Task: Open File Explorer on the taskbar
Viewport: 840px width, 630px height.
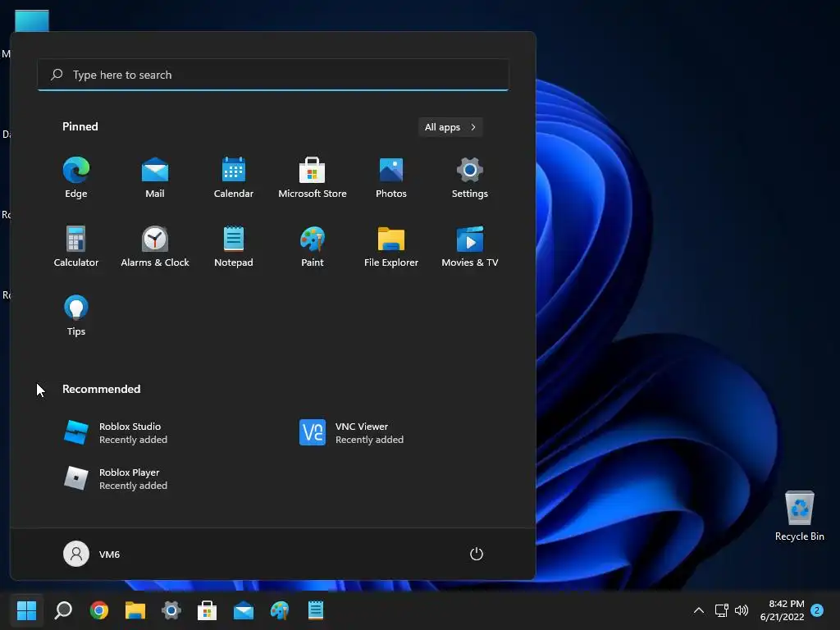Action: tap(135, 609)
